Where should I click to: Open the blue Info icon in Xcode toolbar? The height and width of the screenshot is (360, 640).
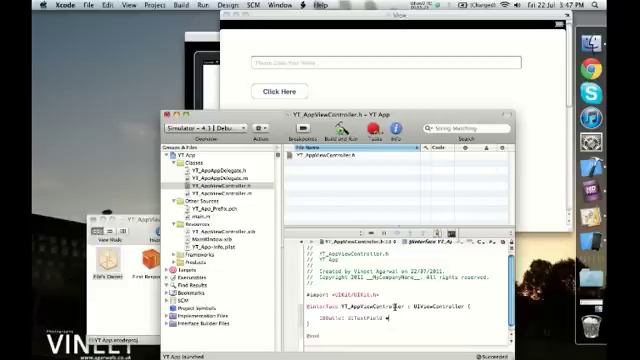pos(396,129)
